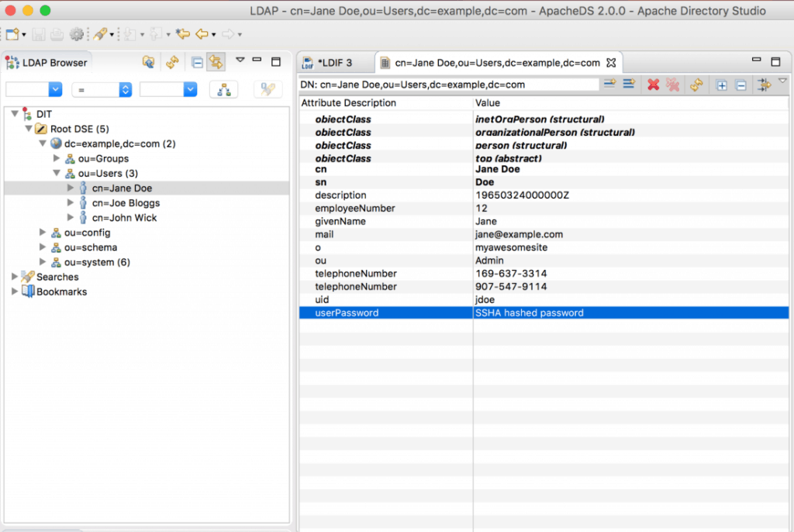Add a new value in entry editor
Viewport: 794px width, 532px height.
click(x=629, y=84)
